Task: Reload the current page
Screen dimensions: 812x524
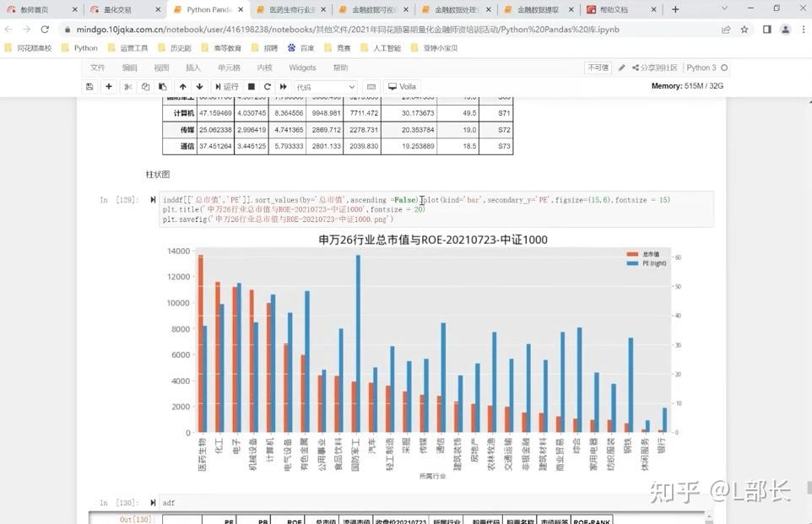Action: (x=45, y=30)
